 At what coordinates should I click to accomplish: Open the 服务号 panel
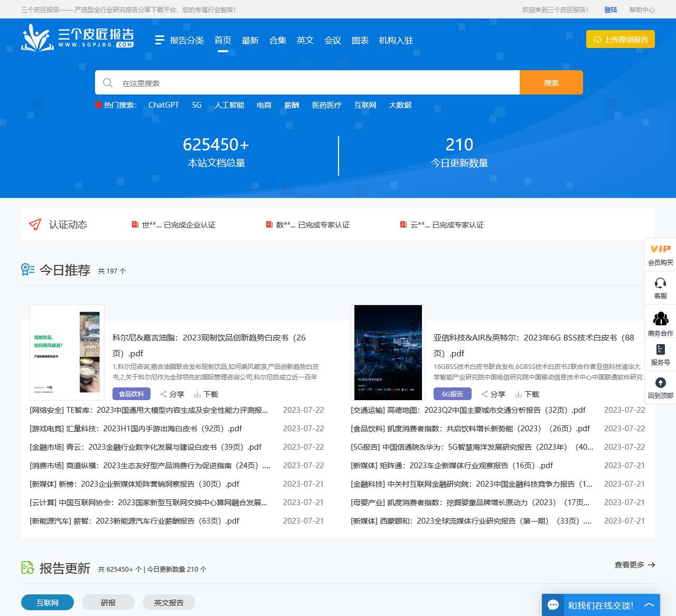point(660,354)
